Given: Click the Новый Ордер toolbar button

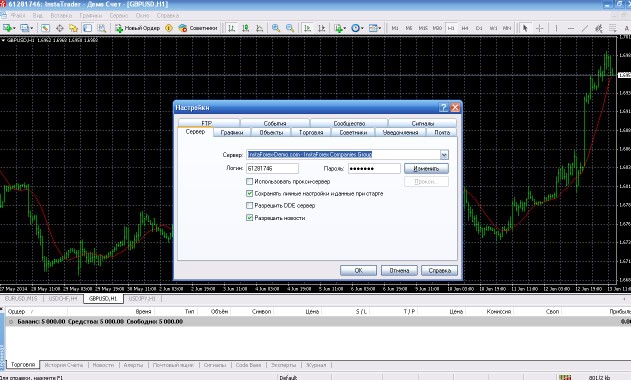Looking at the screenshot, I should (x=138, y=28).
